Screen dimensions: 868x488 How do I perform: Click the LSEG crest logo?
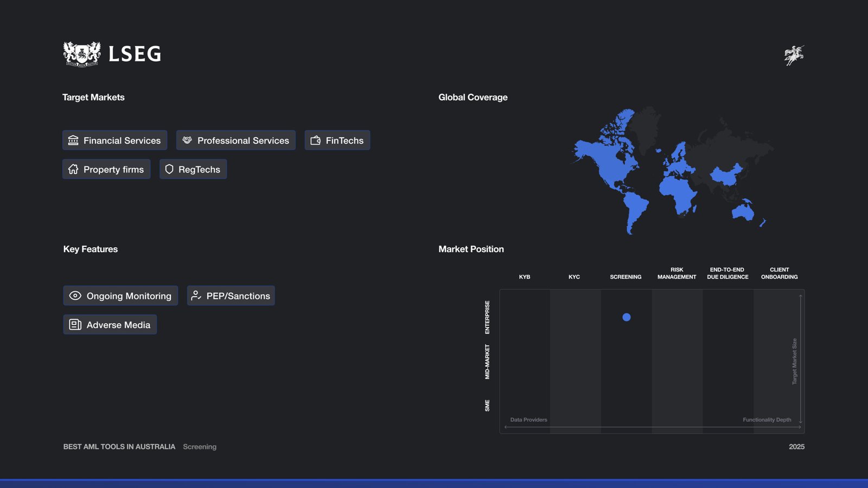coord(82,54)
